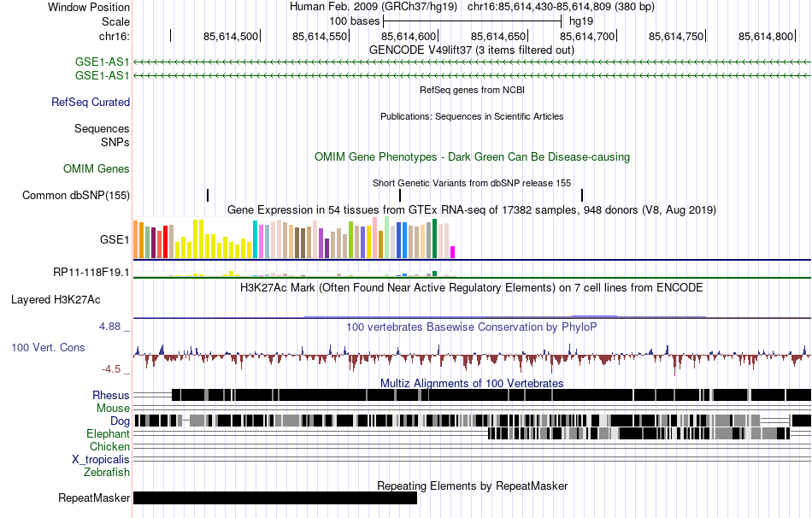Open the RepeatMasker track label

(x=94, y=497)
